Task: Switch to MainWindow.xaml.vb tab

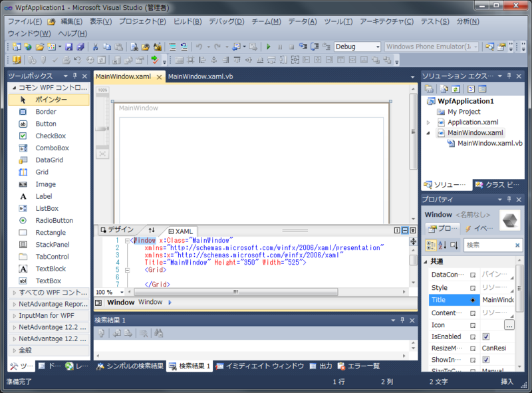Action: click(201, 76)
